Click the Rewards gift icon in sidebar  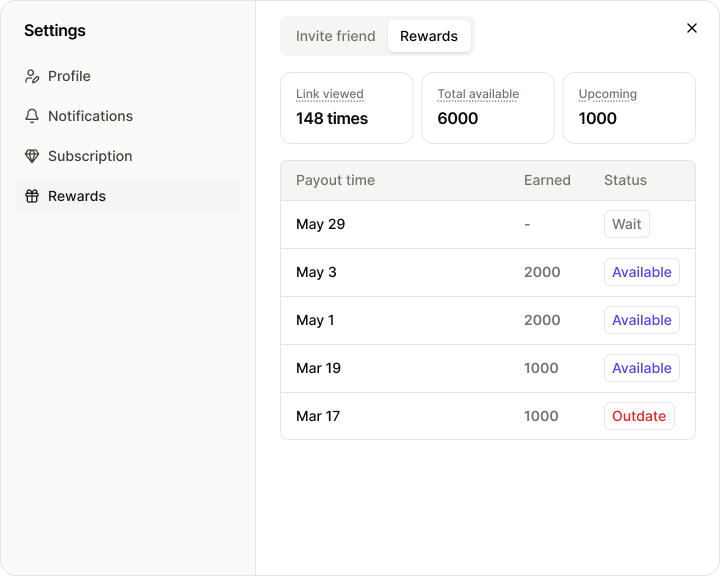coord(32,196)
